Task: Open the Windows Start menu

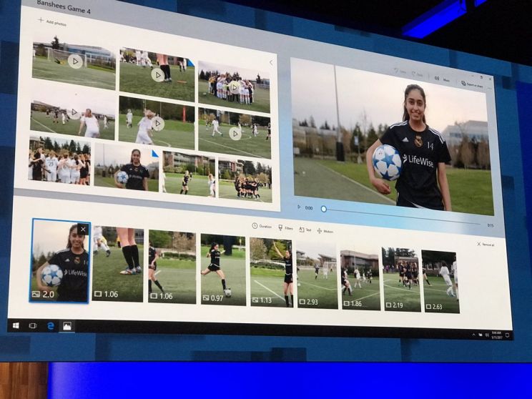Action: click(x=16, y=325)
